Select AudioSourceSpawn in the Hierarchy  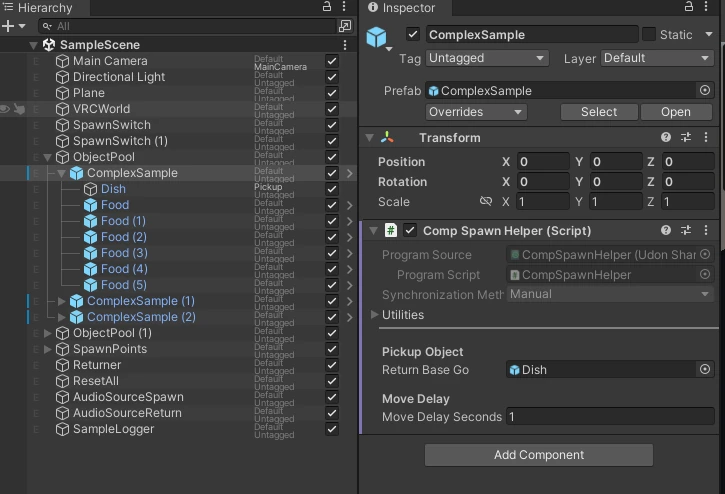pyautogui.click(x=128, y=397)
